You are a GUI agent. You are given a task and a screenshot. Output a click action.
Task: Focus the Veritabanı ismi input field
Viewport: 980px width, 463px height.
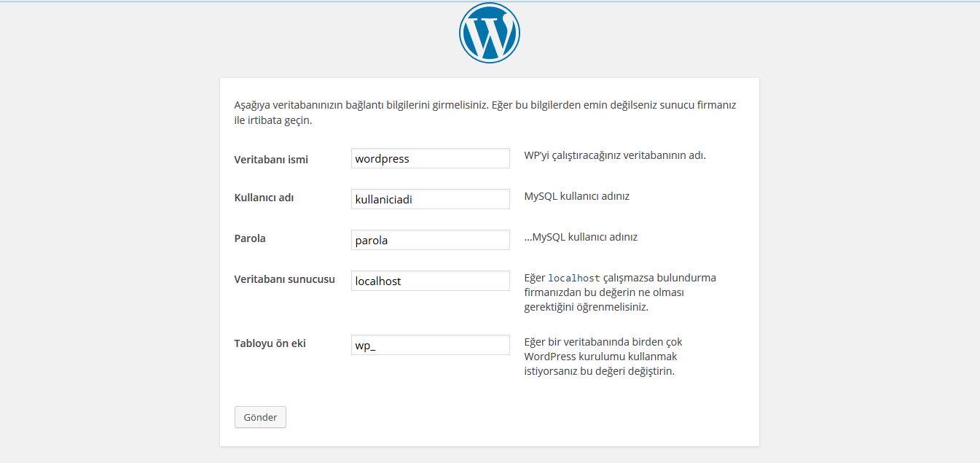431,158
